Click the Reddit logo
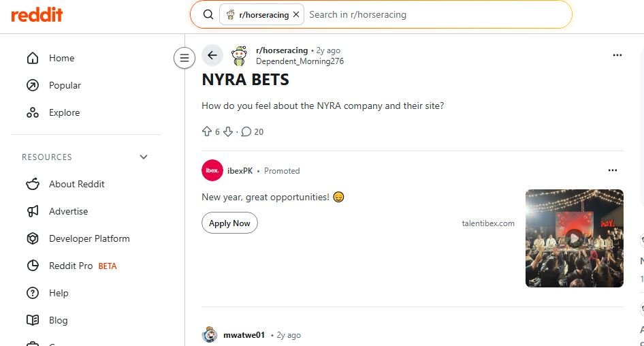This screenshot has width=644, height=346. [37, 14]
